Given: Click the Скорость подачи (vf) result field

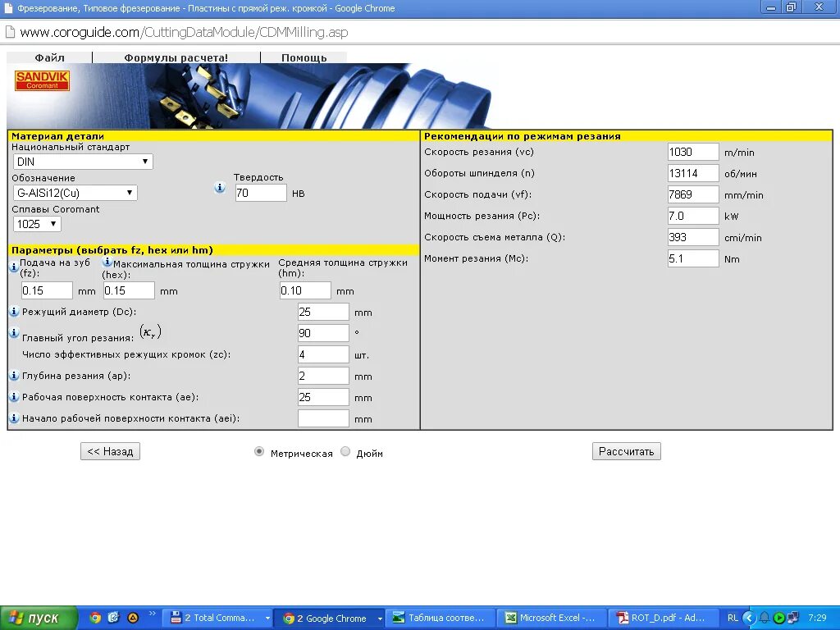Looking at the screenshot, I should tap(693, 194).
